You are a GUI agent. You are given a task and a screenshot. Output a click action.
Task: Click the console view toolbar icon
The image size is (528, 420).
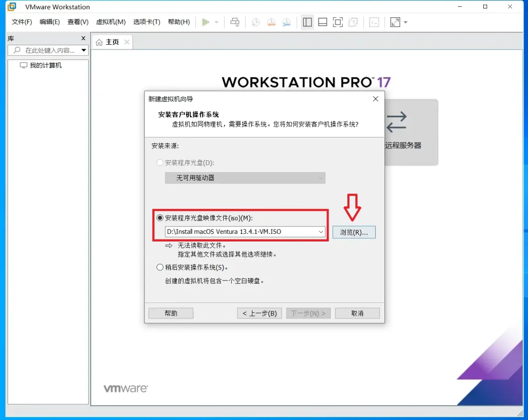pos(374,22)
